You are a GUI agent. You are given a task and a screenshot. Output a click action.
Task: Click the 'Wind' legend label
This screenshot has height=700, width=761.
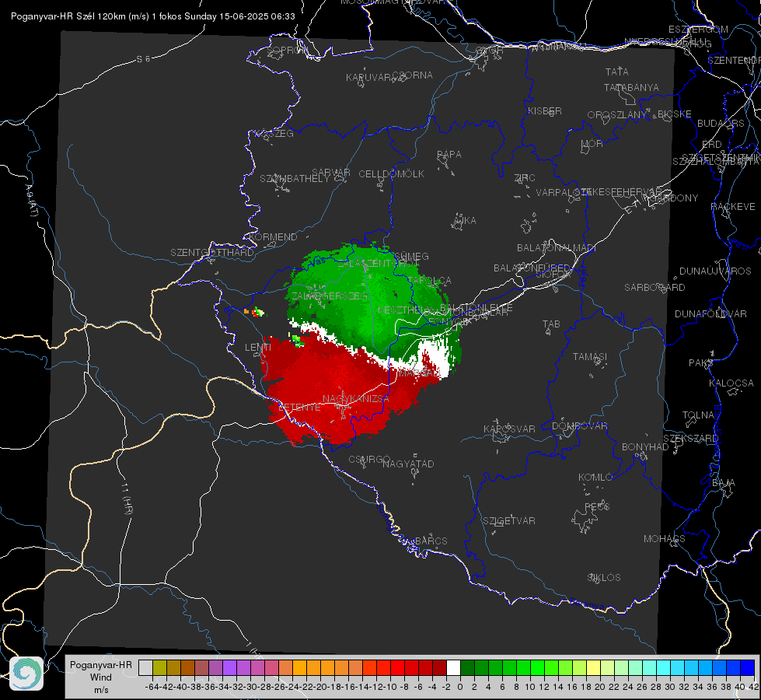100,677
